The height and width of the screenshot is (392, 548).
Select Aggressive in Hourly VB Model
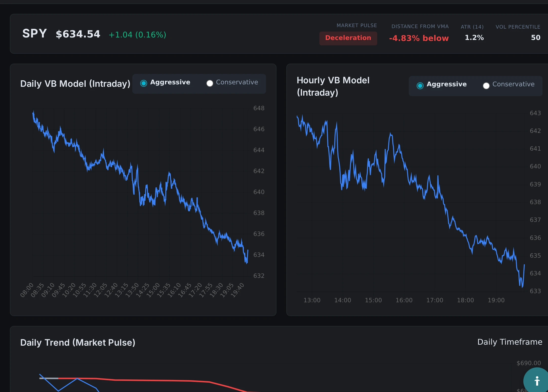(x=420, y=86)
